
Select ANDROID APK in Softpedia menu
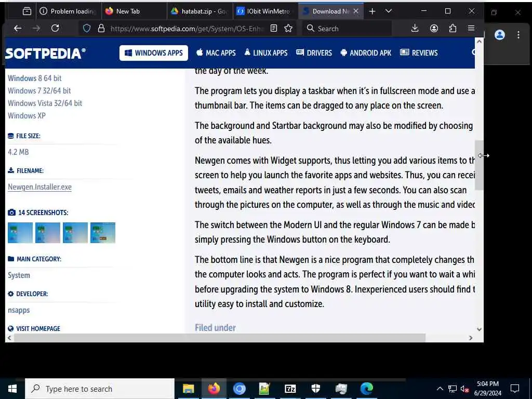tap(366, 53)
